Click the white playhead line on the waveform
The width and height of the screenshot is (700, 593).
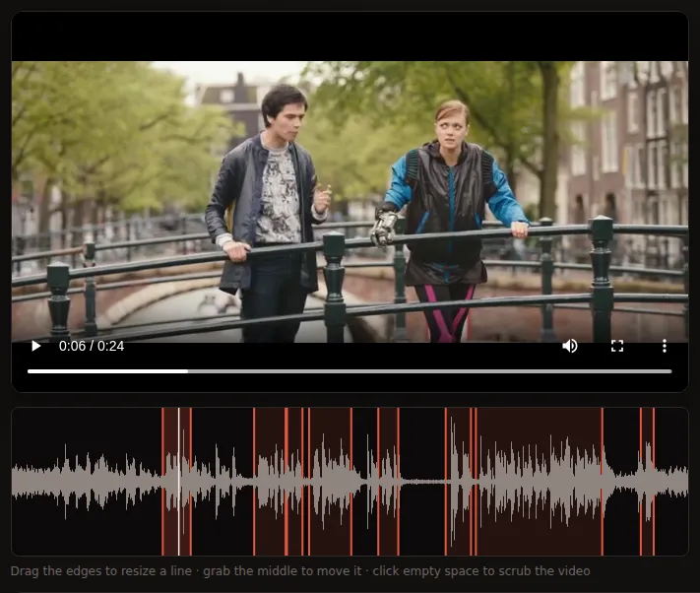coord(179,482)
